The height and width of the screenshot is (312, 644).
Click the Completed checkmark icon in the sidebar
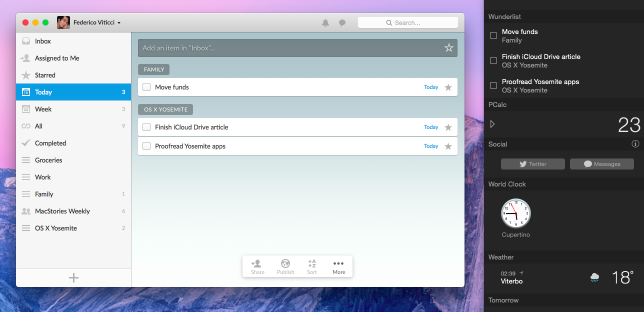(x=26, y=143)
